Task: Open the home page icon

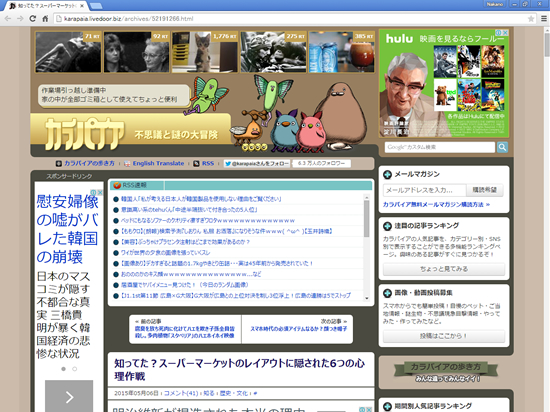Action: tap(45, 19)
